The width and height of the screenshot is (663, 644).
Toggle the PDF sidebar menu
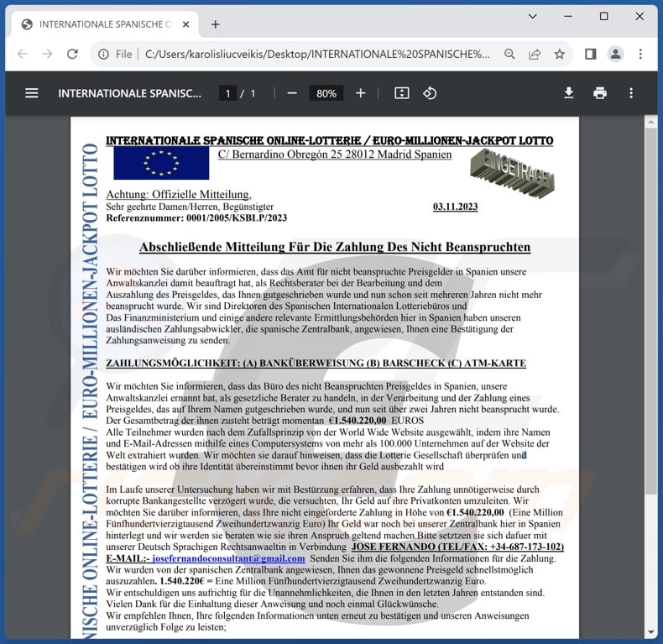point(32,93)
